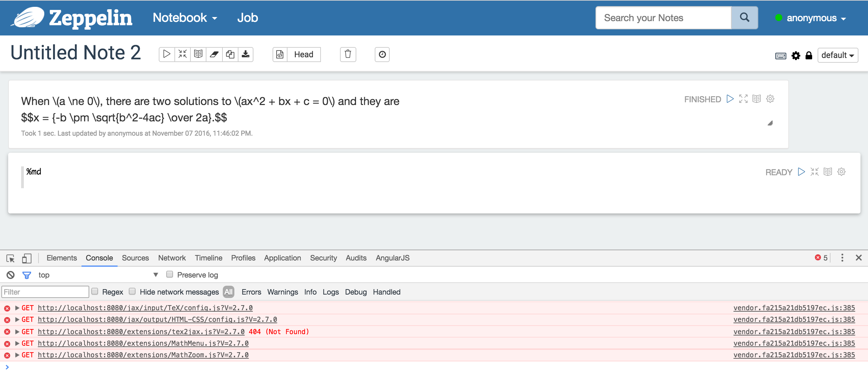Clone this note
The image size is (868, 388).
pos(230,54)
